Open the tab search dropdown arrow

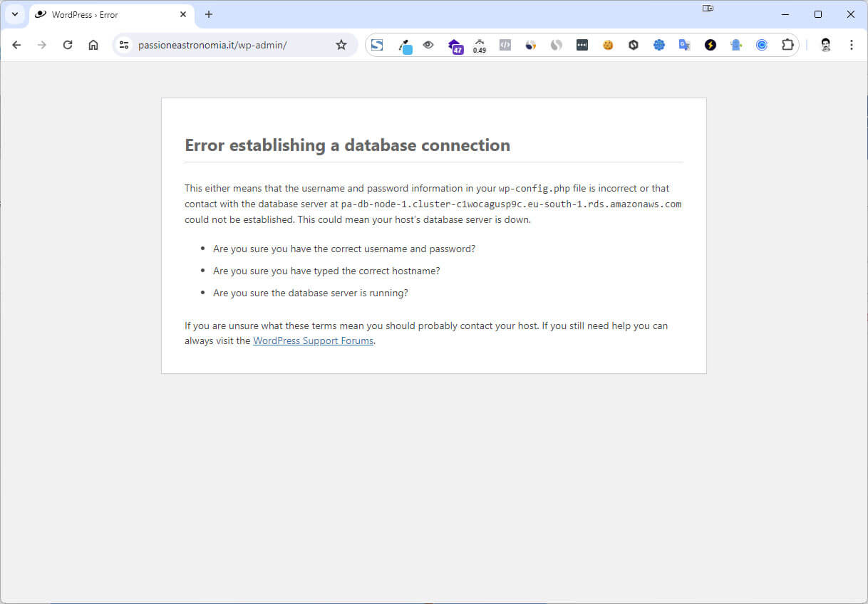click(14, 14)
